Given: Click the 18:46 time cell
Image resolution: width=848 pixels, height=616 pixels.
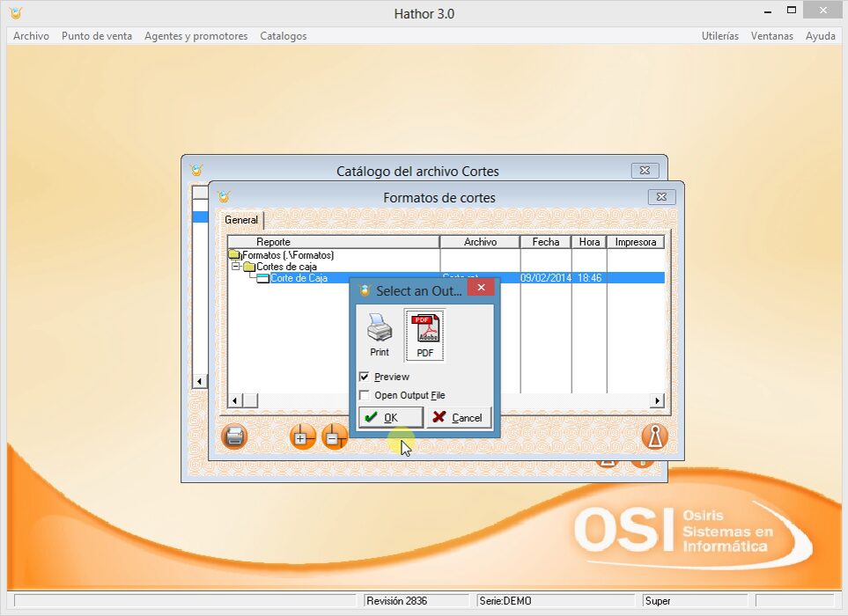Looking at the screenshot, I should coord(589,278).
